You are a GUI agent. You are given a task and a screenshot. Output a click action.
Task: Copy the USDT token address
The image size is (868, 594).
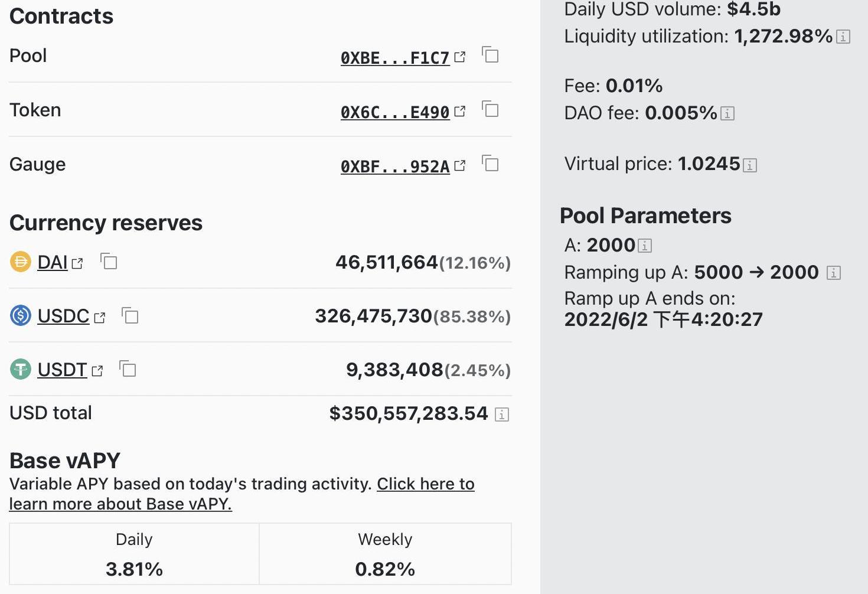pyautogui.click(x=128, y=370)
